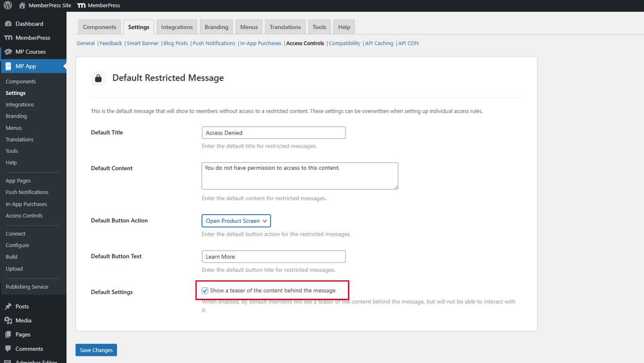Click the Media sidebar icon

click(8, 321)
